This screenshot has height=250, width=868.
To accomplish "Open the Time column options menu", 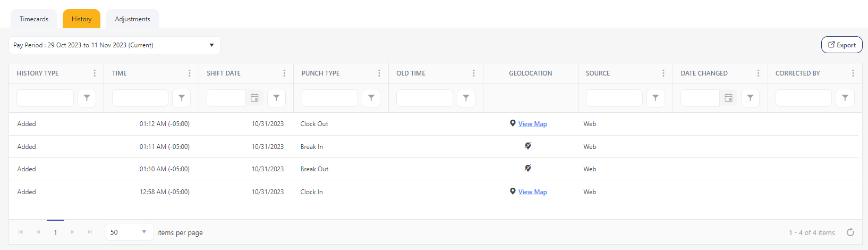I will tap(189, 73).
